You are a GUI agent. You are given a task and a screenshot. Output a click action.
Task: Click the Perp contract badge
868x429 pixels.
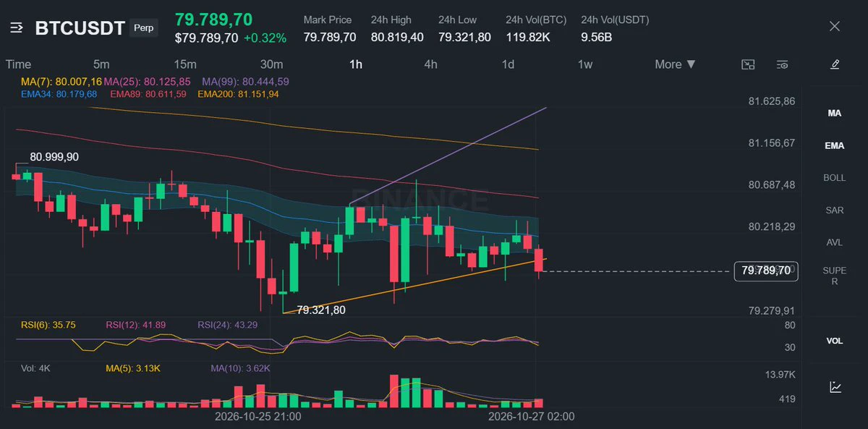coord(144,29)
